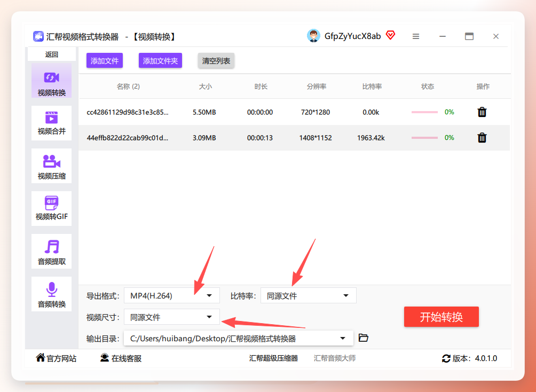
Task: Open the 视频转换 video conversion tool
Action: coord(51,81)
